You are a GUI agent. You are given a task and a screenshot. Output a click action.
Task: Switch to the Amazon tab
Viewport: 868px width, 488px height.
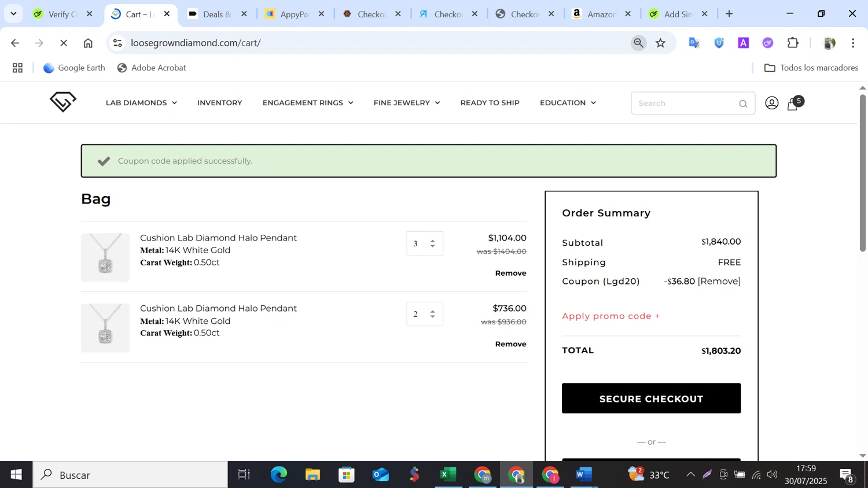(x=601, y=14)
